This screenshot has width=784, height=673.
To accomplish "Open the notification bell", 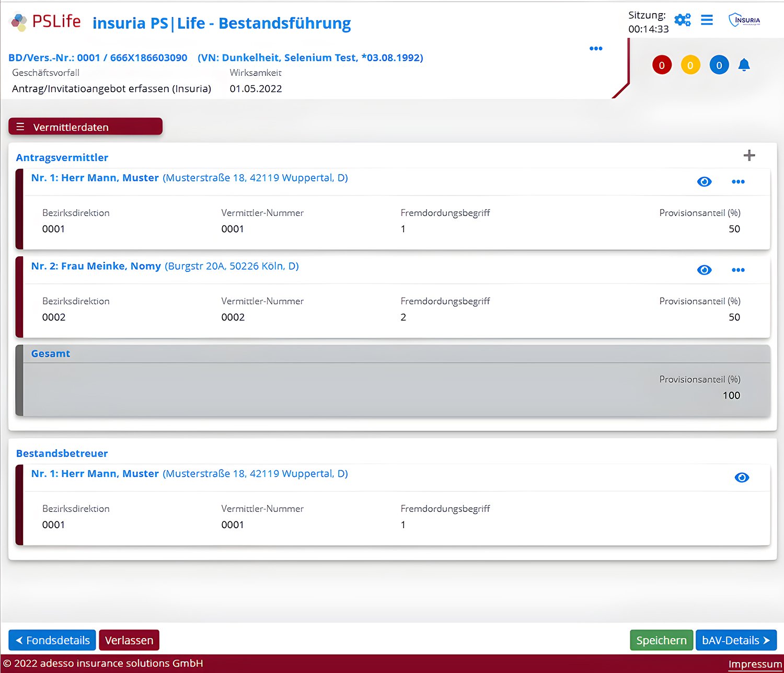I will [x=744, y=65].
